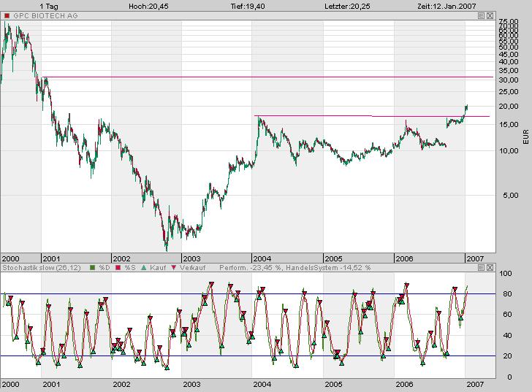This screenshot has height=392, width=532.
Task: Click 2003 on the Stochastik panel time axis
Action: 191,384
